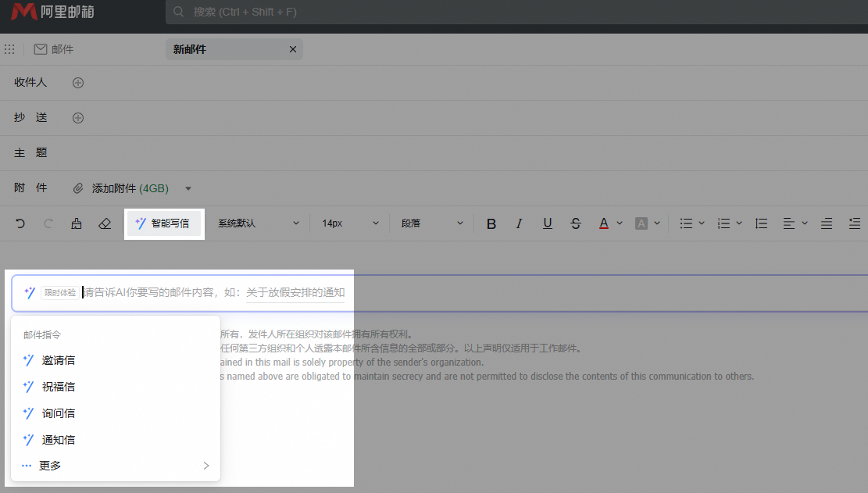Screen dimensions: 868x493
Task: Click the format painter icon
Action: 76,223
